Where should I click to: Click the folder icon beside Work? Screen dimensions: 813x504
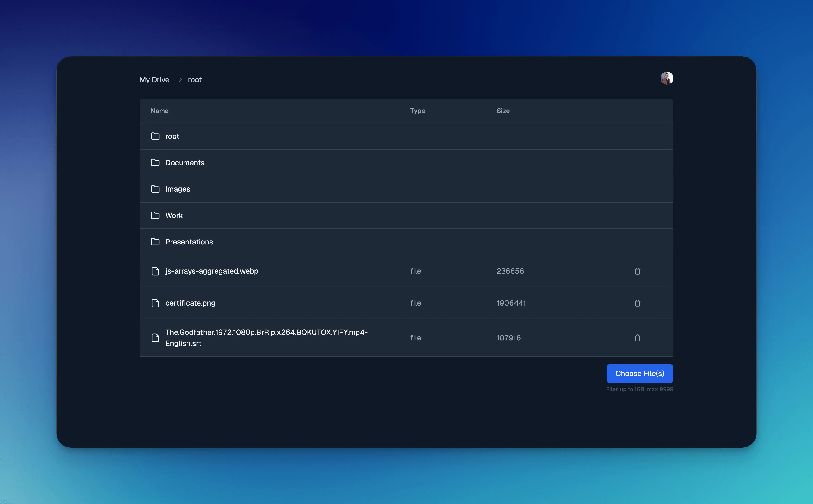[x=155, y=215]
